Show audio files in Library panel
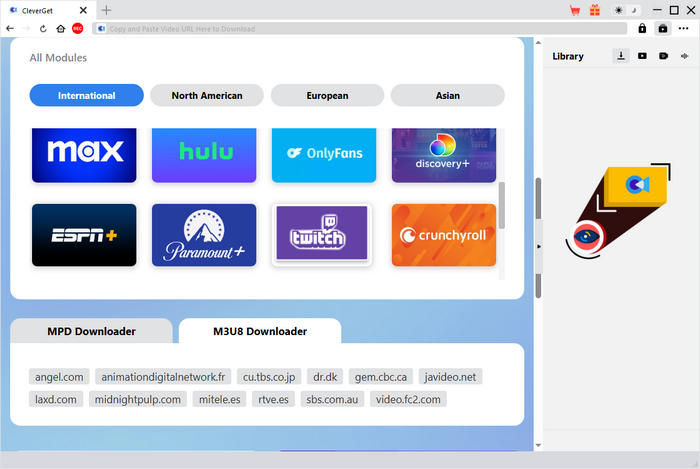The image size is (700, 469). coord(684,56)
